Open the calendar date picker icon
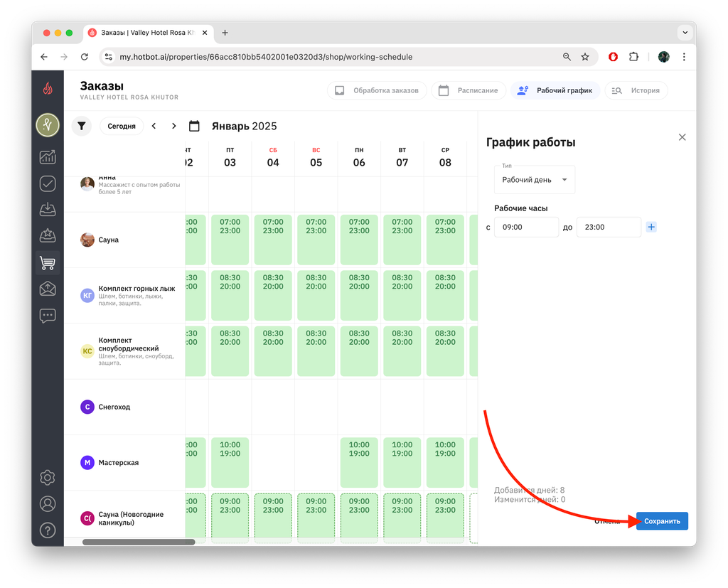This screenshot has width=728, height=588. pyautogui.click(x=194, y=126)
